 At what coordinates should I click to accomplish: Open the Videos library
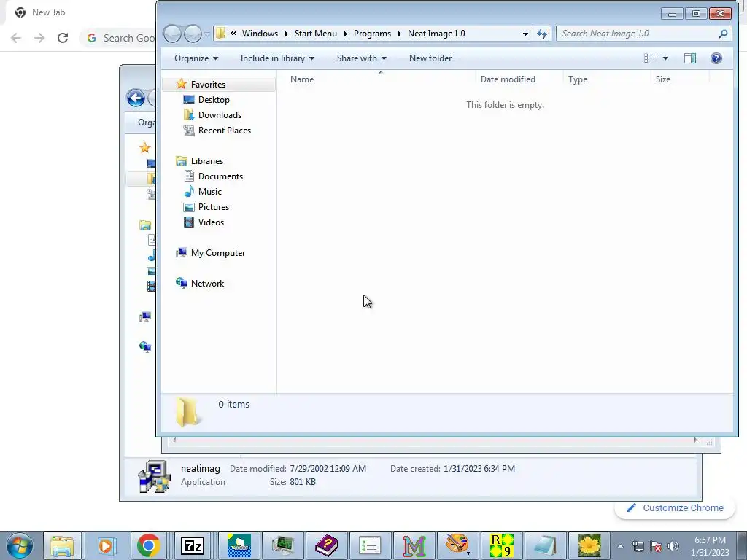click(211, 222)
